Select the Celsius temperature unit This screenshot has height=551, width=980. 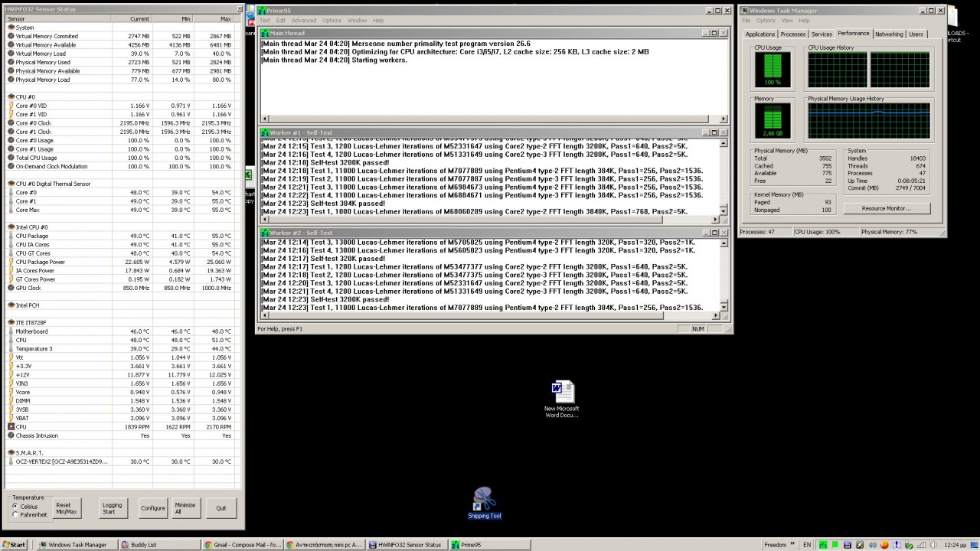coord(26,507)
